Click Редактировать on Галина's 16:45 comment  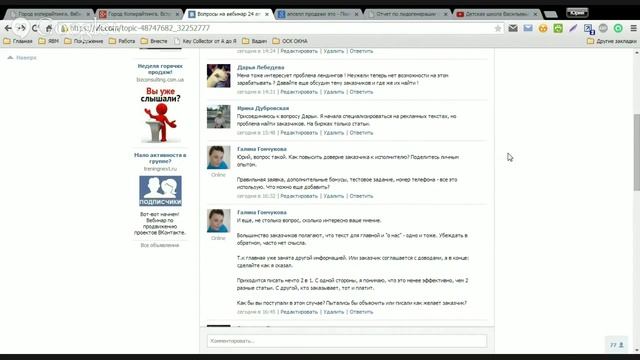299,312
